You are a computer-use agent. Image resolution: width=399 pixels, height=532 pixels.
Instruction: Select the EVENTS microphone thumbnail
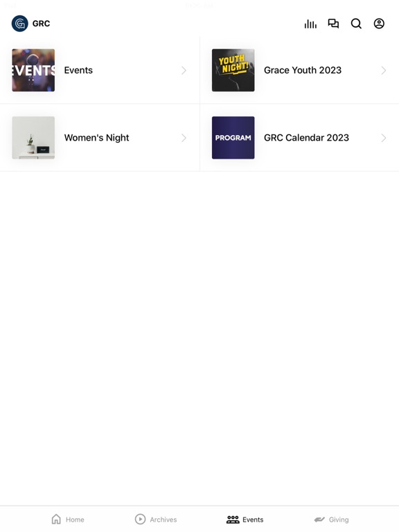tap(33, 70)
